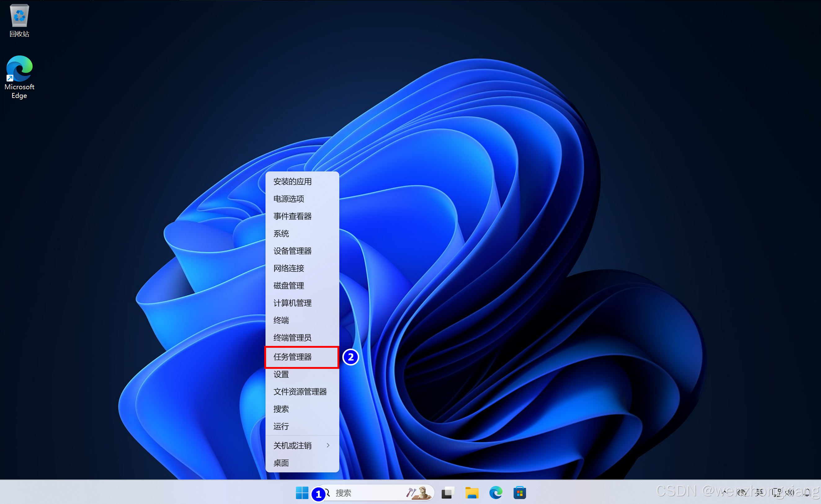Choose 磁盘管理 from the menu
This screenshot has height=504, width=821.
tap(289, 286)
